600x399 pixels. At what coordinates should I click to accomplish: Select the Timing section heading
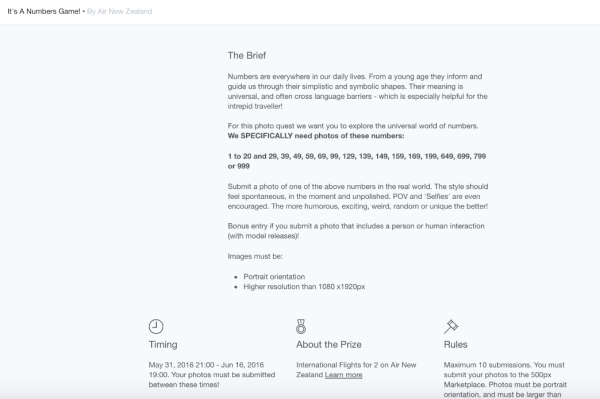pyautogui.click(x=163, y=344)
